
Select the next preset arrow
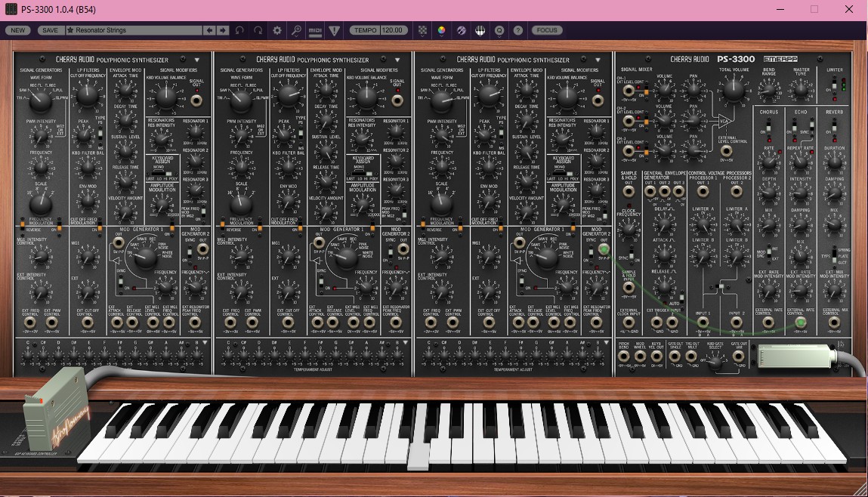click(x=222, y=30)
